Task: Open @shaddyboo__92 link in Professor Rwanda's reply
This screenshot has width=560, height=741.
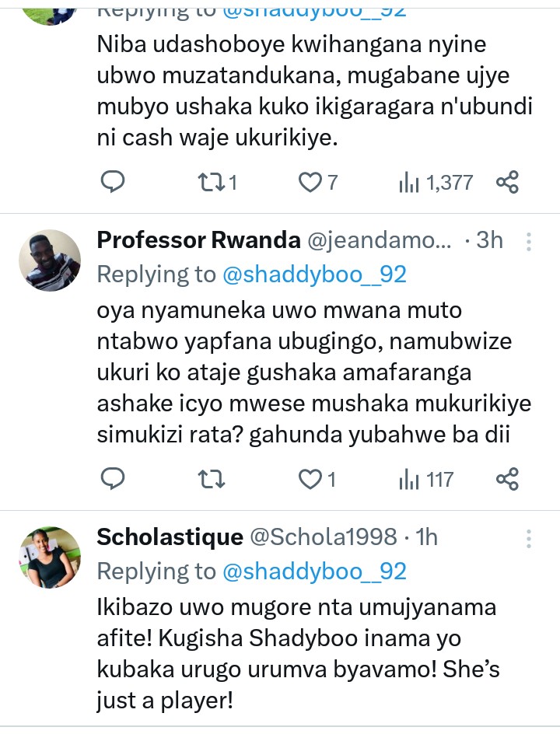Action: 314,274
